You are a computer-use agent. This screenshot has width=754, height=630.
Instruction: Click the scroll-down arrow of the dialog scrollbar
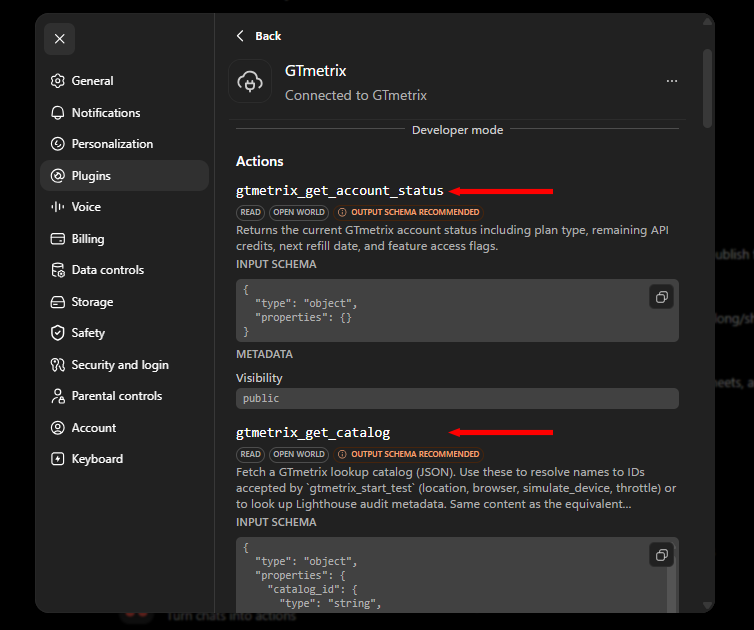coord(707,605)
